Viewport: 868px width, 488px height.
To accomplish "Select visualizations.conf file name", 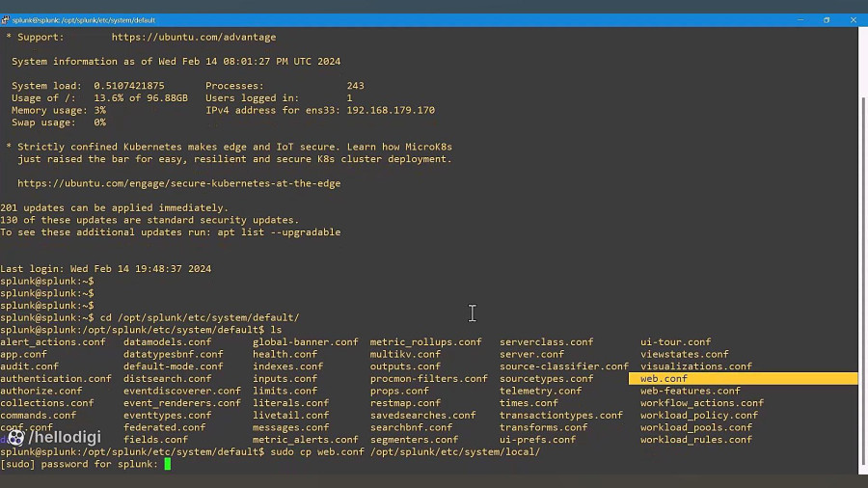I will (x=696, y=366).
